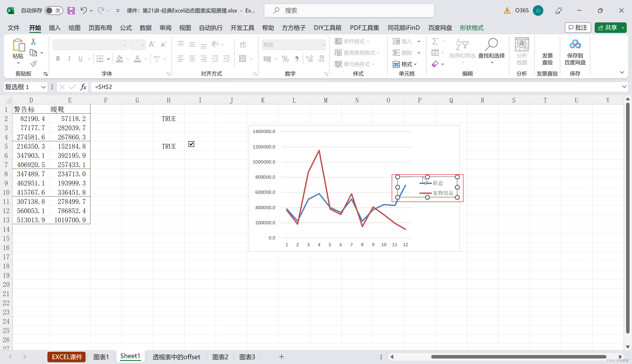Add a new sheet with plus button
Screen dimensions: 632x364
282,357
